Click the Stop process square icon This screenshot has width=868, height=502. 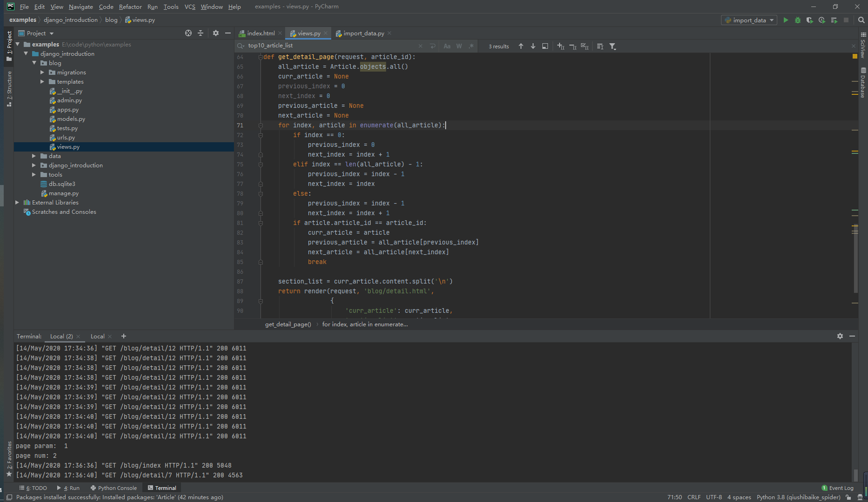tap(846, 20)
